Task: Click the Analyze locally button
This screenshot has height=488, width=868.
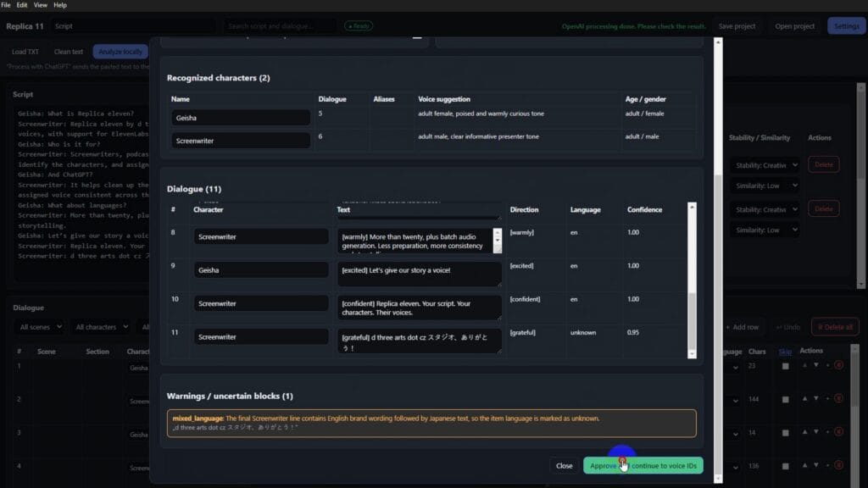Action: pos(120,52)
